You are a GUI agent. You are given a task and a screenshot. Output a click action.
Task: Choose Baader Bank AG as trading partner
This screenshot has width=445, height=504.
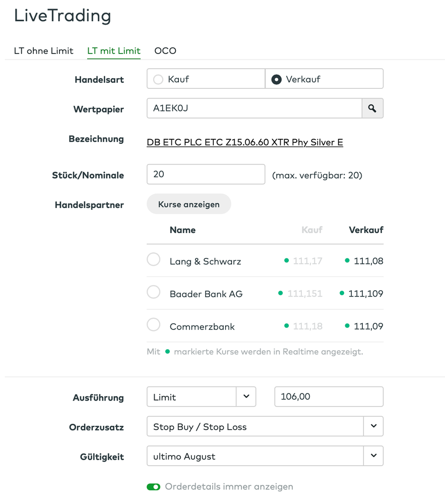(x=154, y=293)
